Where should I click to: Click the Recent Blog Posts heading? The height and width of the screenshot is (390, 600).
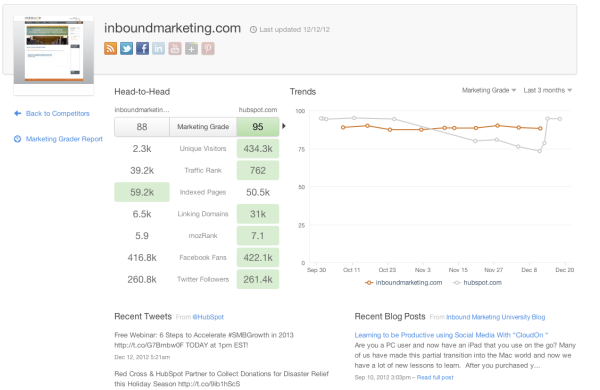(390, 317)
